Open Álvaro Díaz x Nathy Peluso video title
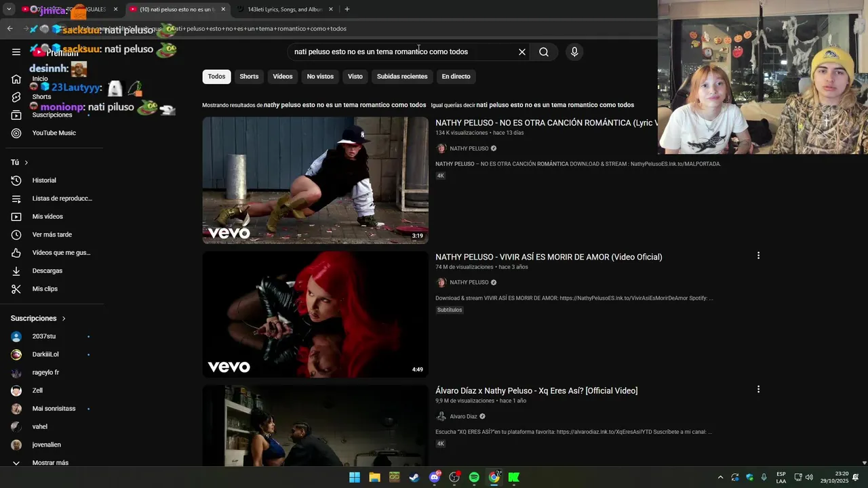The height and width of the screenshot is (488, 868). click(536, 390)
